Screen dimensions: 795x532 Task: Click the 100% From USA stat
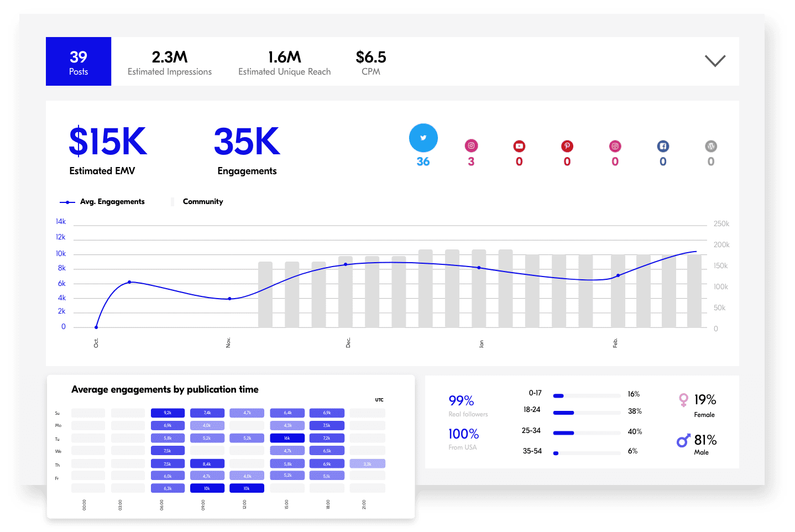(x=463, y=437)
